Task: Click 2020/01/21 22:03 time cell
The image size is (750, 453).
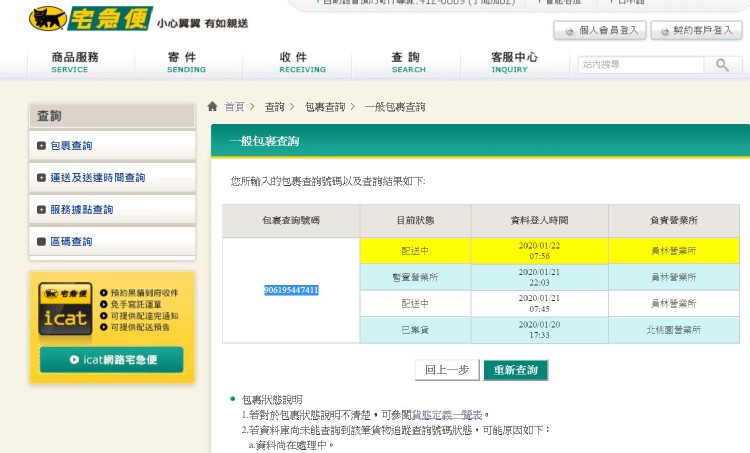Action: (x=540, y=277)
